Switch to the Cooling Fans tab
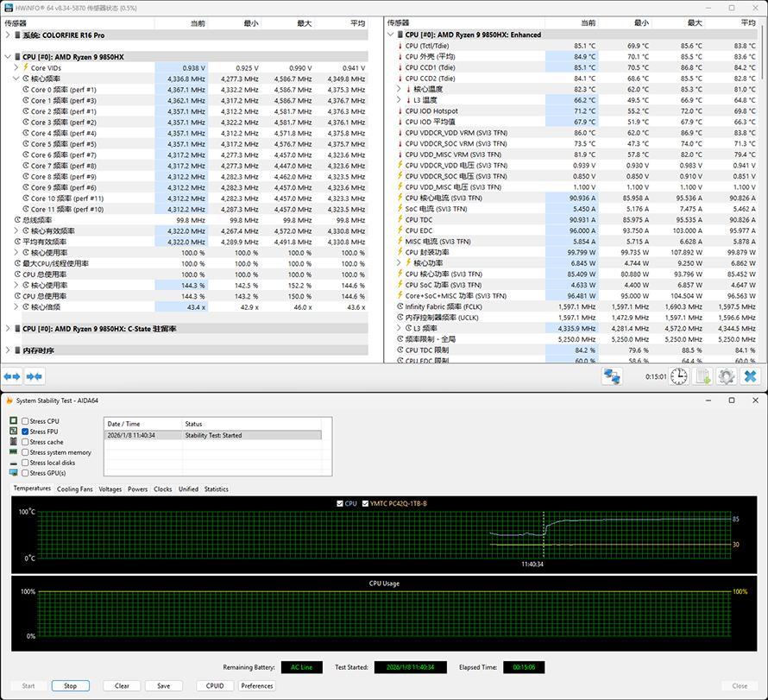Image resolution: width=768 pixels, height=700 pixels. tap(74, 489)
